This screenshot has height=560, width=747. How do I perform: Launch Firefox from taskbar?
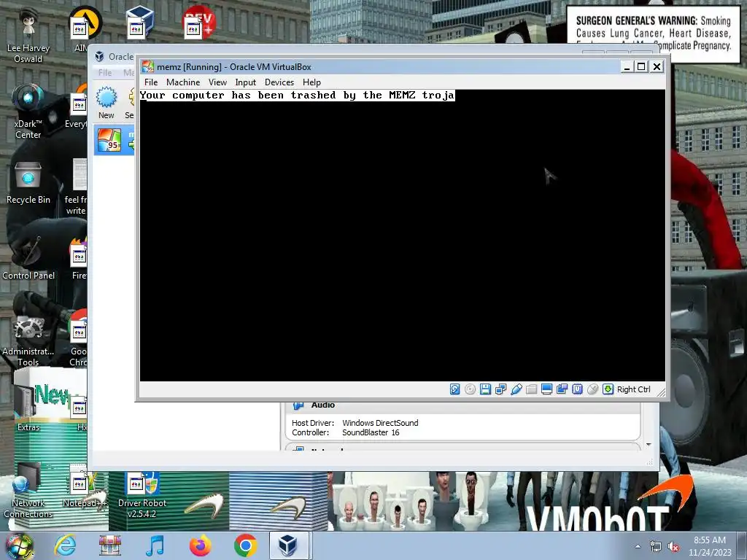pyautogui.click(x=200, y=545)
